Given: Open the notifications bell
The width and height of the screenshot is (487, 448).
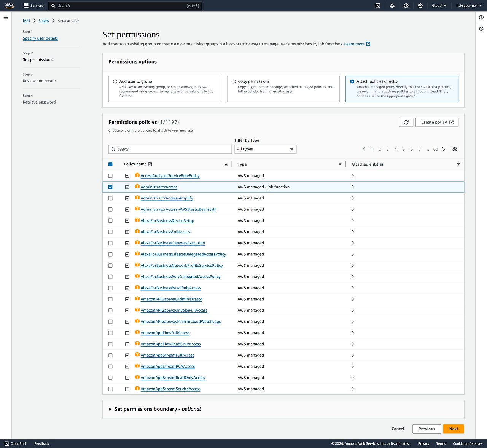Looking at the screenshot, I should point(392,6).
